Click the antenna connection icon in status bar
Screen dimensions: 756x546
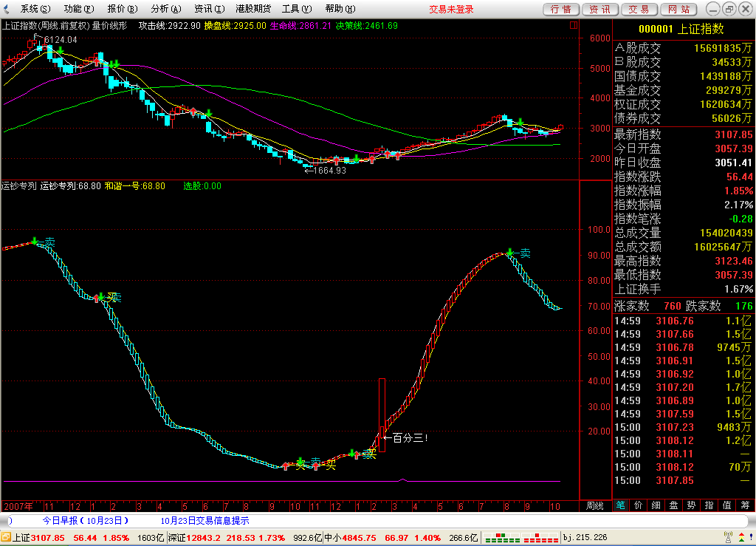pyautogui.click(x=729, y=537)
